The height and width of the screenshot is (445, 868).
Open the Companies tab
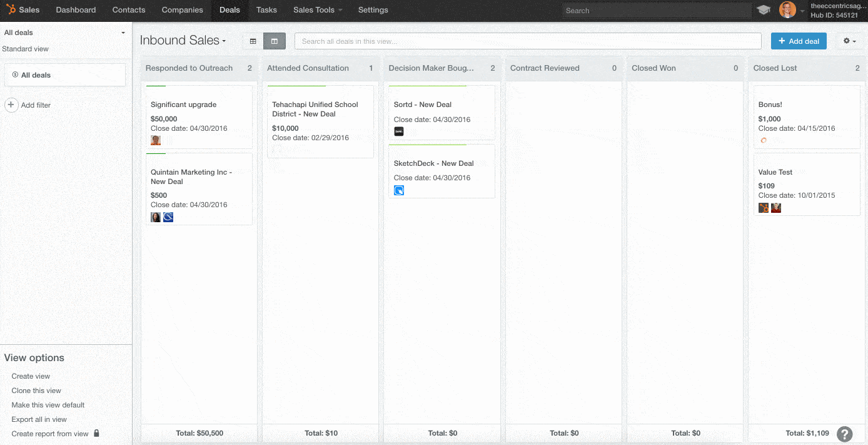[x=182, y=10]
